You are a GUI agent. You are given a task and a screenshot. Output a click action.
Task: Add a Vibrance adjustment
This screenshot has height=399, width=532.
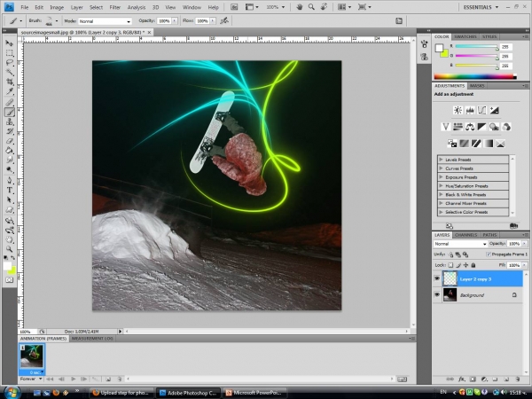coord(445,127)
